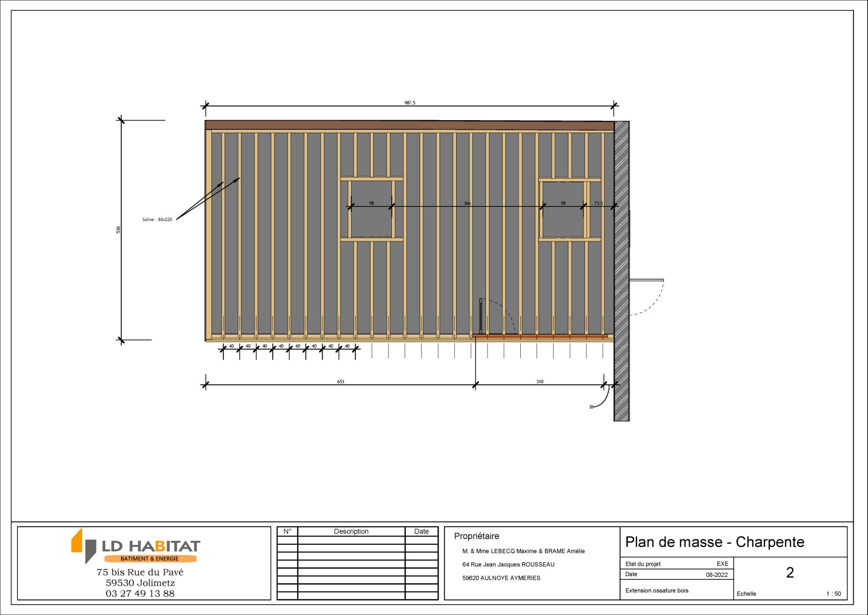Click the 366 dimension between windows
Screen dimensions: 868x615
click(467, 203)
